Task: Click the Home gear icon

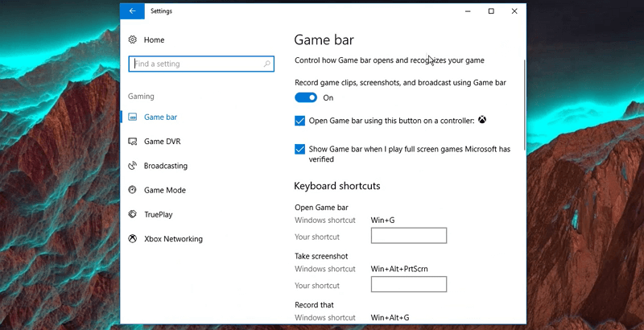Action: pos(132,39)
